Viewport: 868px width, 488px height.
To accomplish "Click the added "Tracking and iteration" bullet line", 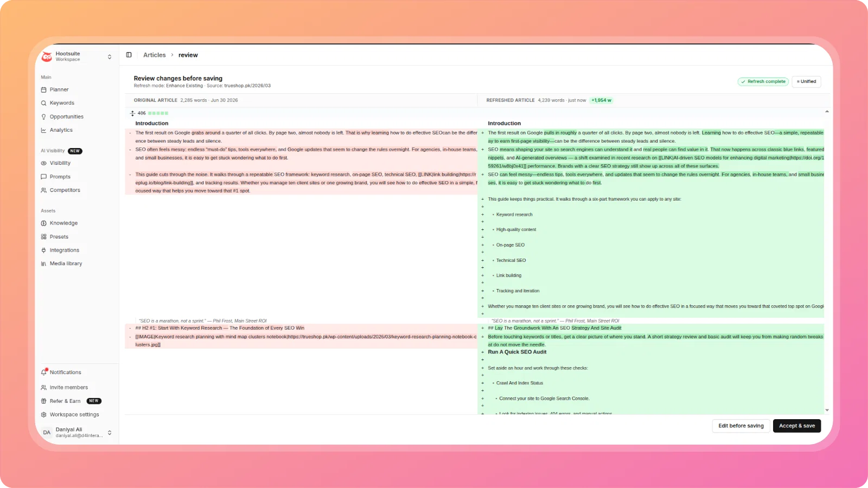I will click(x=518, y=291).
